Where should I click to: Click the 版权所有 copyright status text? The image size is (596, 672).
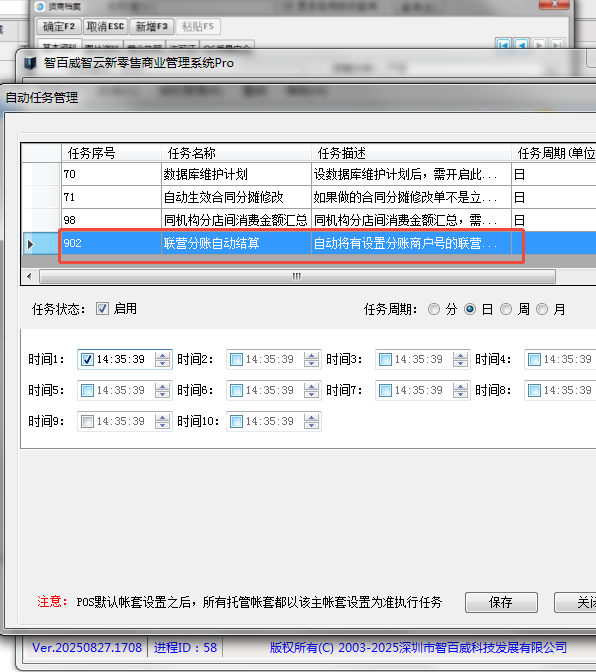pos(418,647)
